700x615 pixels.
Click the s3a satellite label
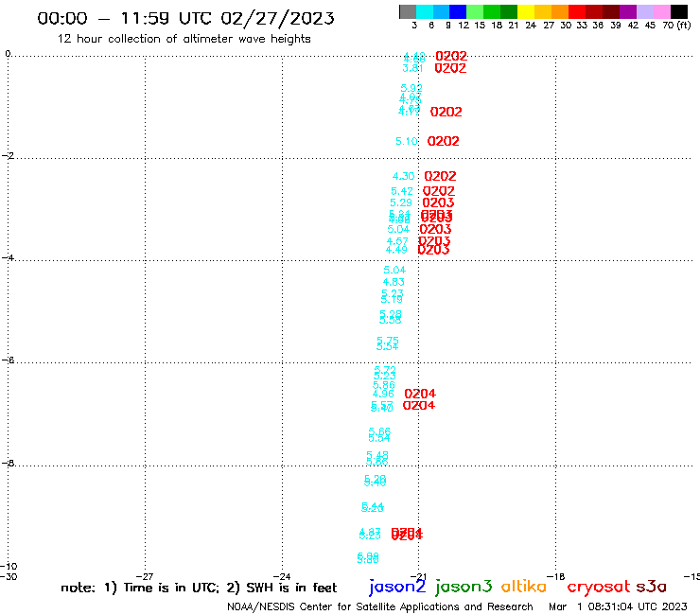652,587
